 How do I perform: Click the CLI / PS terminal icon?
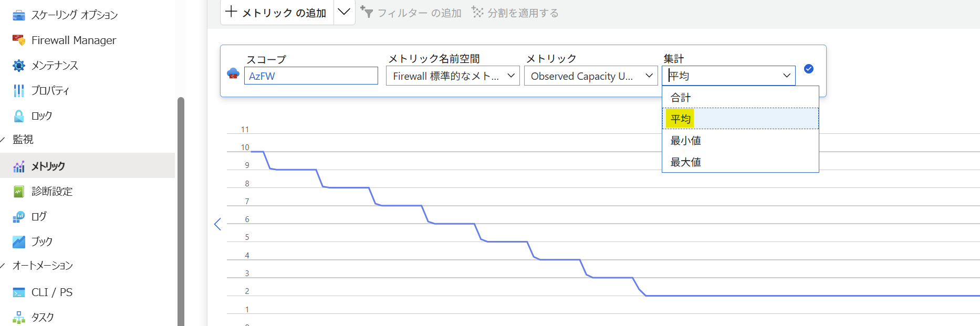19,292
